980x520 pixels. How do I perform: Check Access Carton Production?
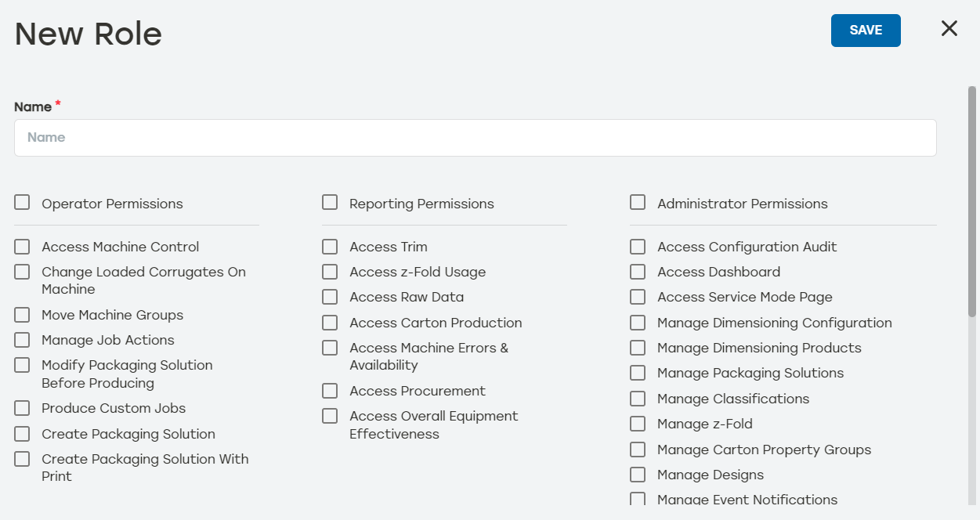point(330,323)
